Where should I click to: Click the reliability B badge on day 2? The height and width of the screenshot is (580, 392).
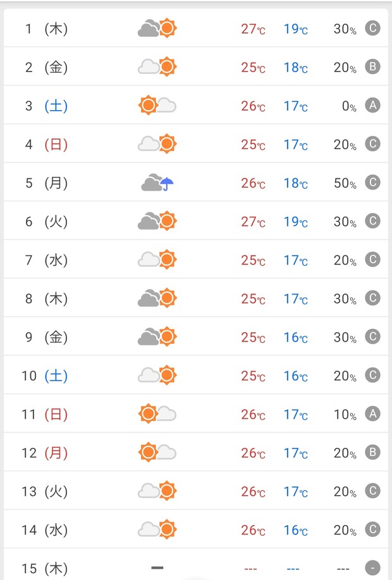tap(372, 66)
